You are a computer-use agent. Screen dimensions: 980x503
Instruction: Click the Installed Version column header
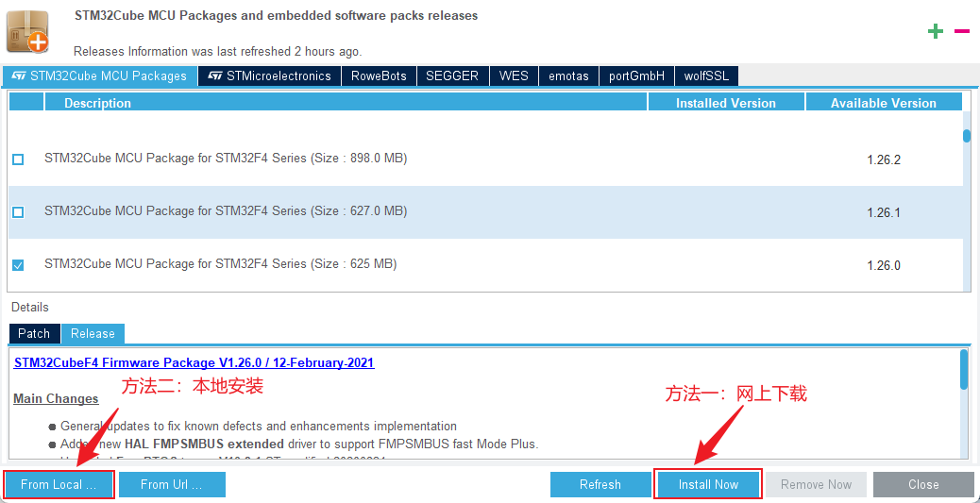726,103
